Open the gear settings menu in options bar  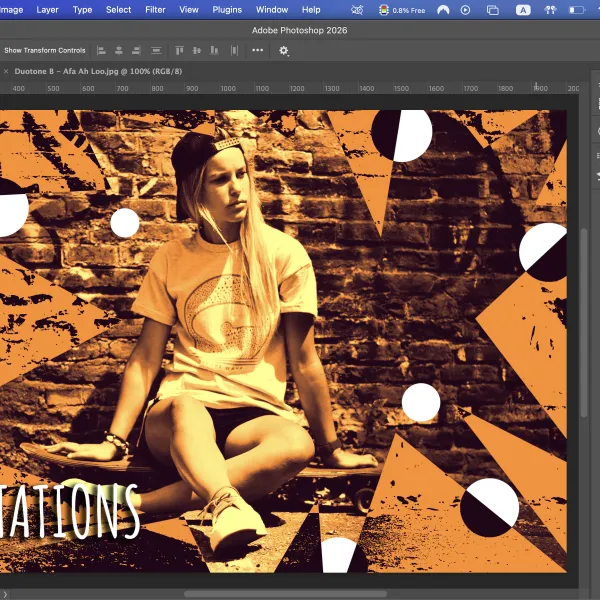pyautogui.click(x=284, y=51)
